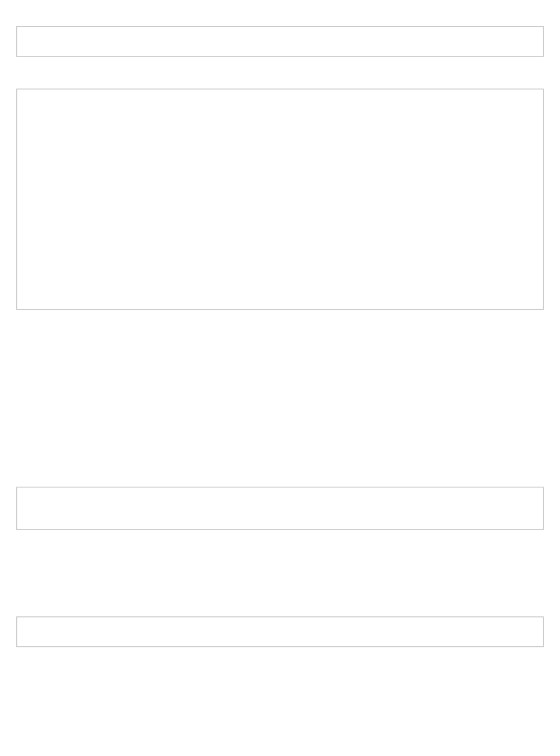Viewport: 560px width, 756px height.
Task: Select the medium-height text box below the large area
Action: pyautogui.click(x=280, y=508)
